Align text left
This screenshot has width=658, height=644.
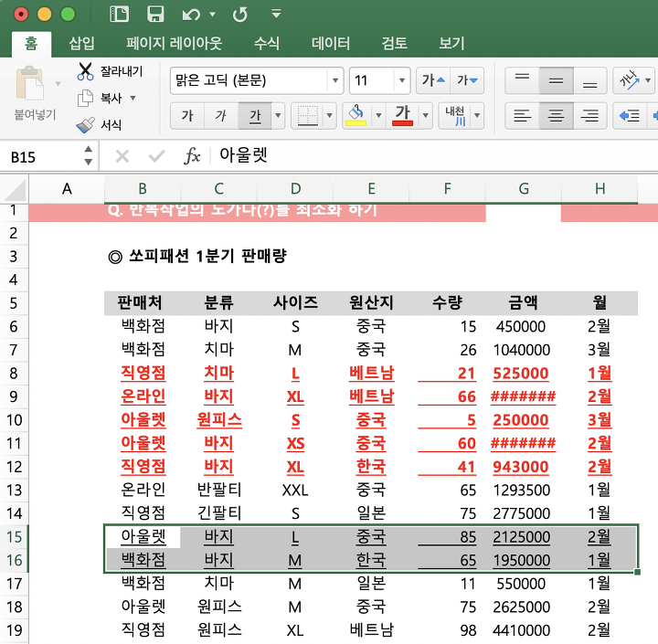tap(522, 115)
